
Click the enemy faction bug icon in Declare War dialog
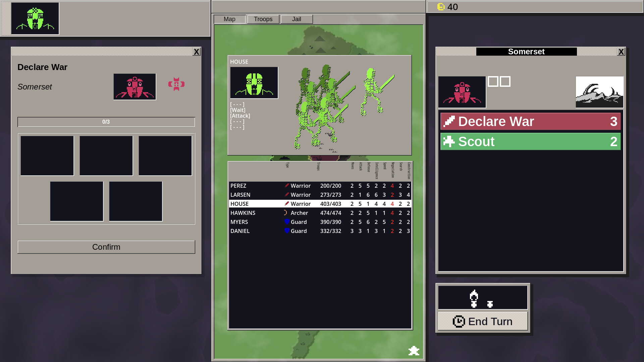[135, 86]
